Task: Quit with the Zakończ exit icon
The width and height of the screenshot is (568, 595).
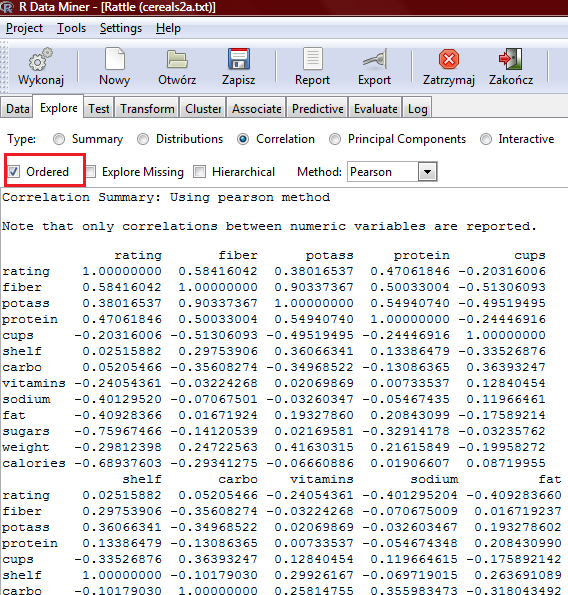Action: (x=511, y=59)
